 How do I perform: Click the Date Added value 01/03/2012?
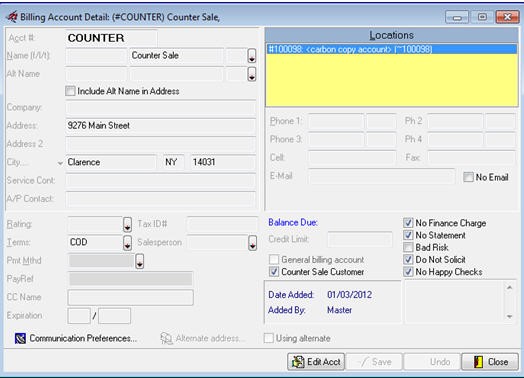tap(350, 295)
